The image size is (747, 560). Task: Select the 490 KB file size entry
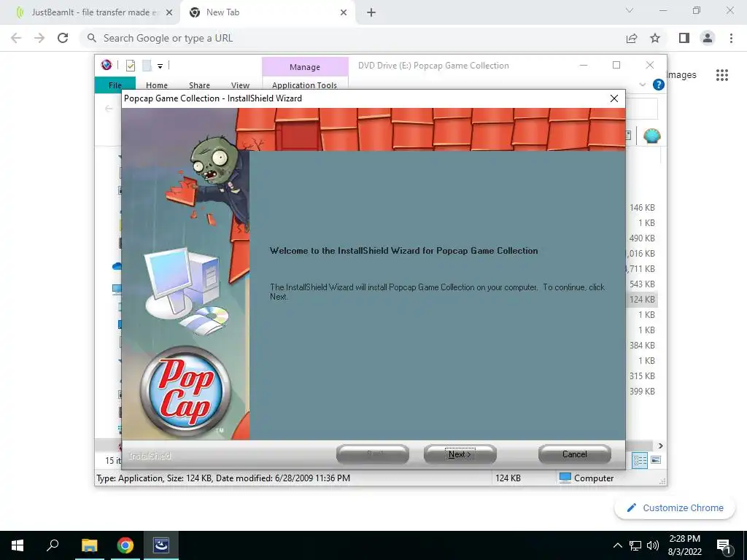(642, 238)
